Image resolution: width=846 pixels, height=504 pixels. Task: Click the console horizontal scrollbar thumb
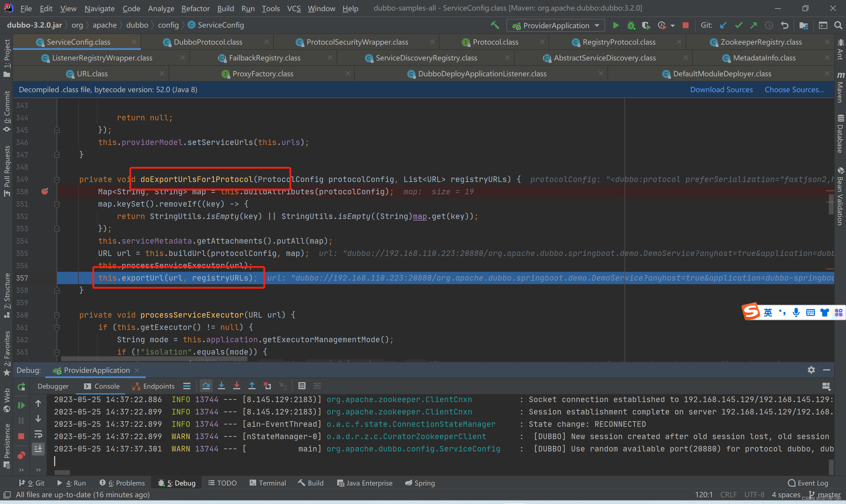(62, 472)
